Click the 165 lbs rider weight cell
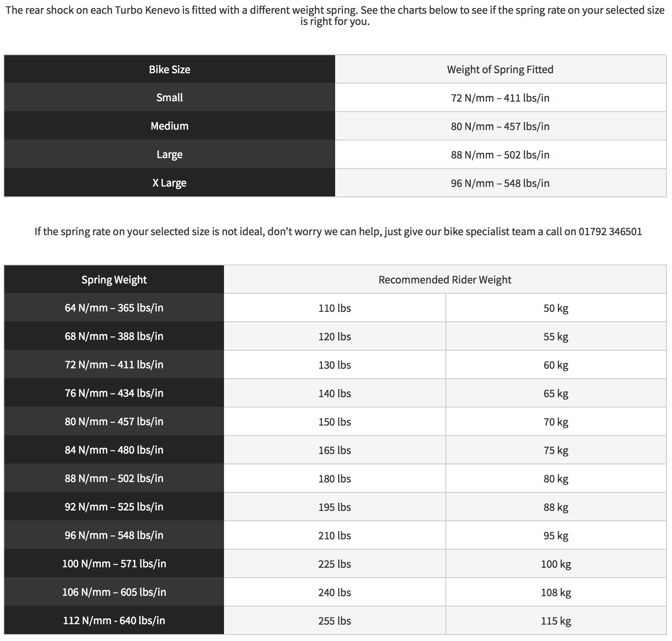The image size is (672, 641). [335, 450]
